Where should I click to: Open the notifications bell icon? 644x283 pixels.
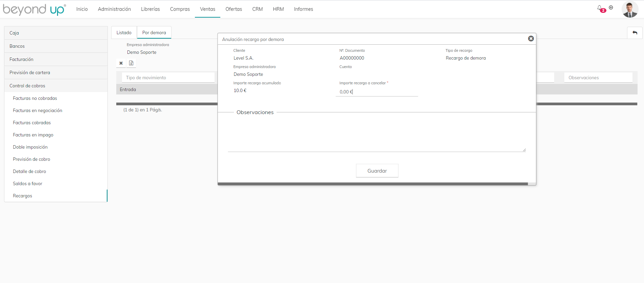click(x=599, y=8)
